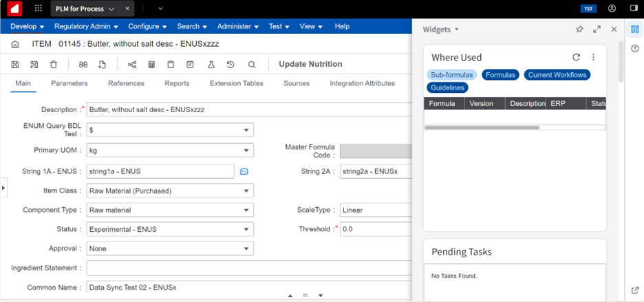Screen dimensions: 644x302
Task: Open the Regulatory Admin menu
Action: tap(87, 26)
